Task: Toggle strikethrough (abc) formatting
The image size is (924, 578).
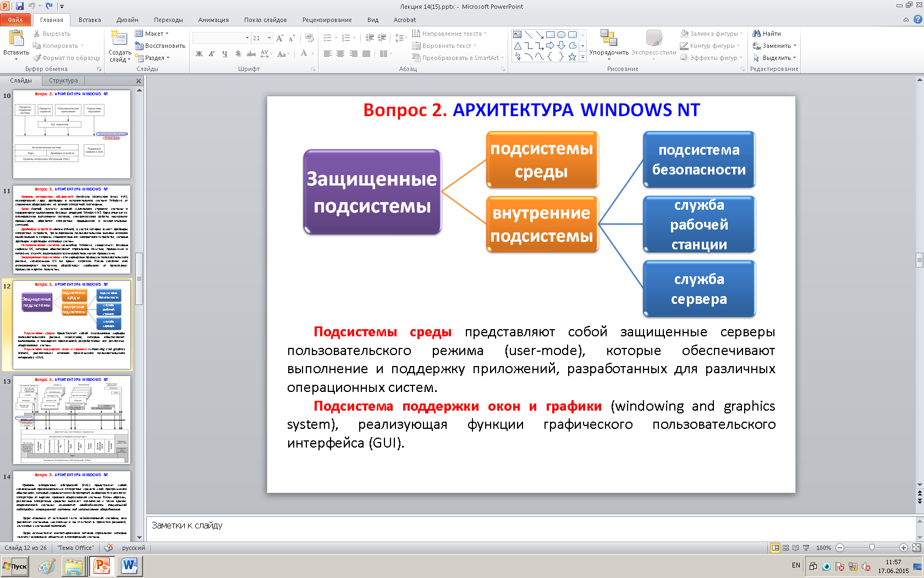Action: click(x=251, y=53)
